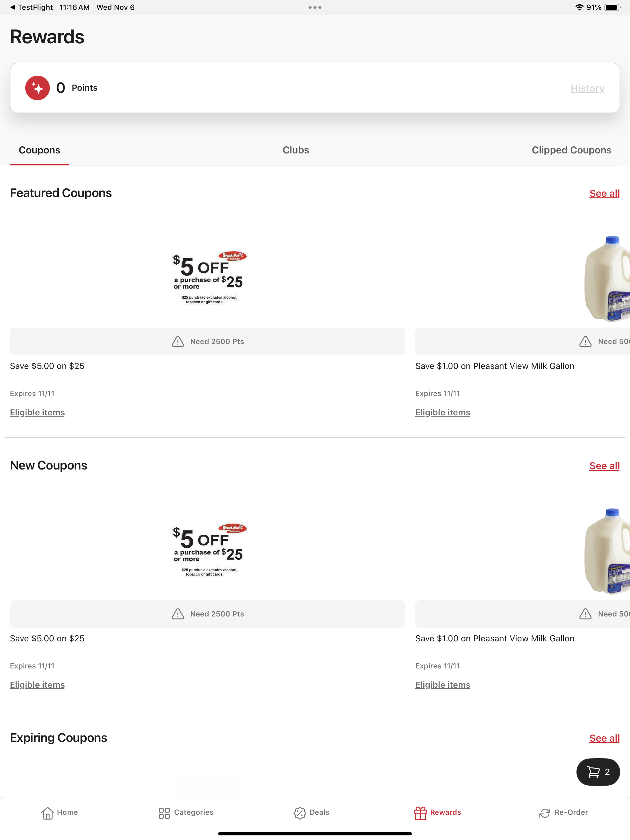
Task: Switch to the Clubs tab
Action: click(296, 150)
